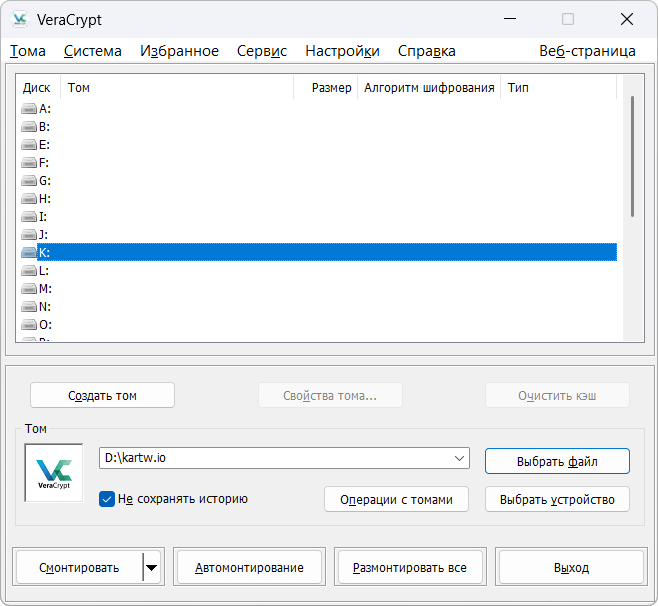Toggle the 'Не сохранять историю' checkbox
Screen dimensions: 658x606
pos(107,499)
